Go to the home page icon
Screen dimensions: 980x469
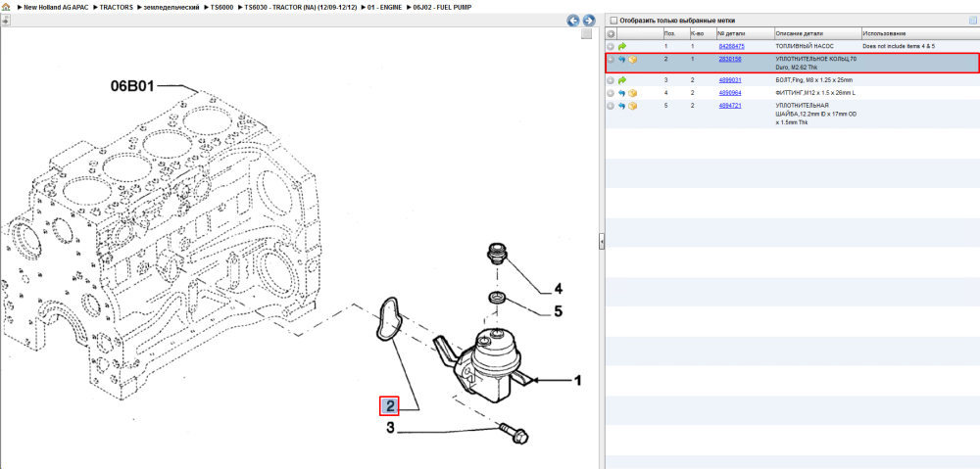[6, 6]
